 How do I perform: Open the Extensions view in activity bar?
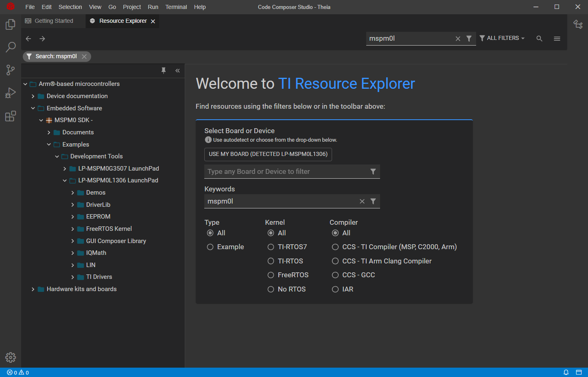click(x=11, y=116)
